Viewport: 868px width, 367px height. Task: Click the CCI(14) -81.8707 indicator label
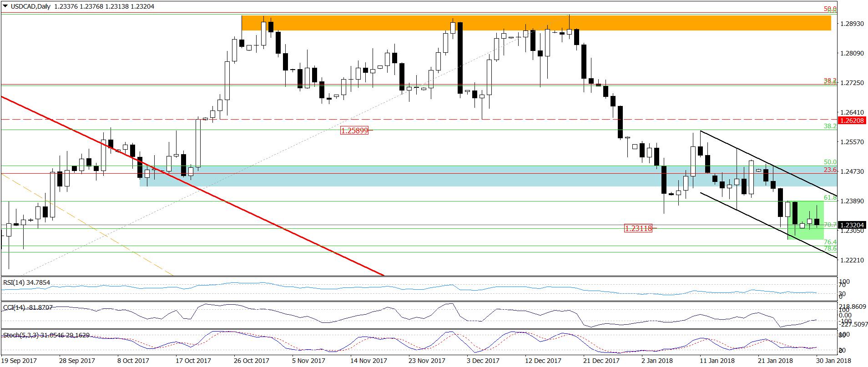click(28, 307)
